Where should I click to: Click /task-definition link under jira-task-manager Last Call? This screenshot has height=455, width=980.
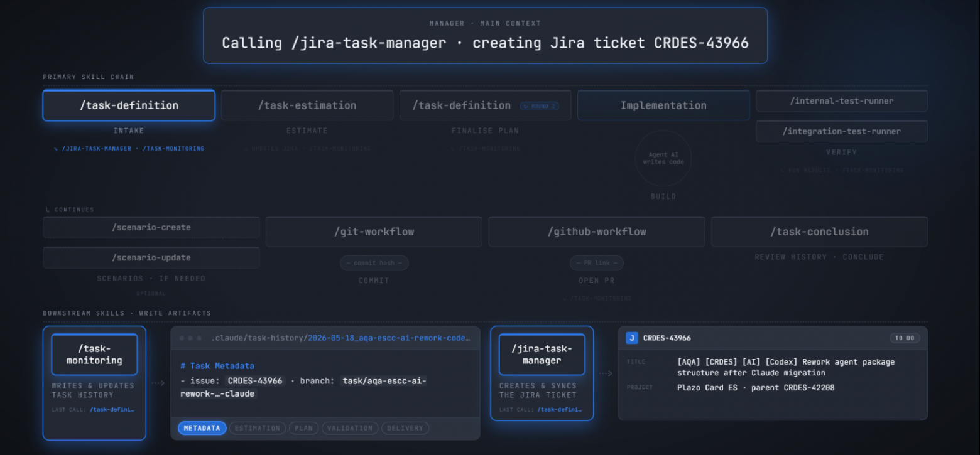click(x=559, y=410)
